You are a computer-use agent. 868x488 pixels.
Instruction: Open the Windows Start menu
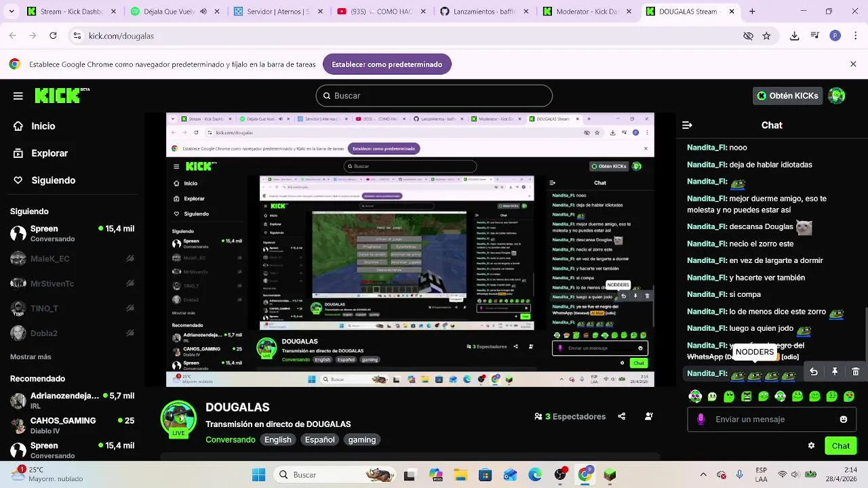(x=259, y=474)
